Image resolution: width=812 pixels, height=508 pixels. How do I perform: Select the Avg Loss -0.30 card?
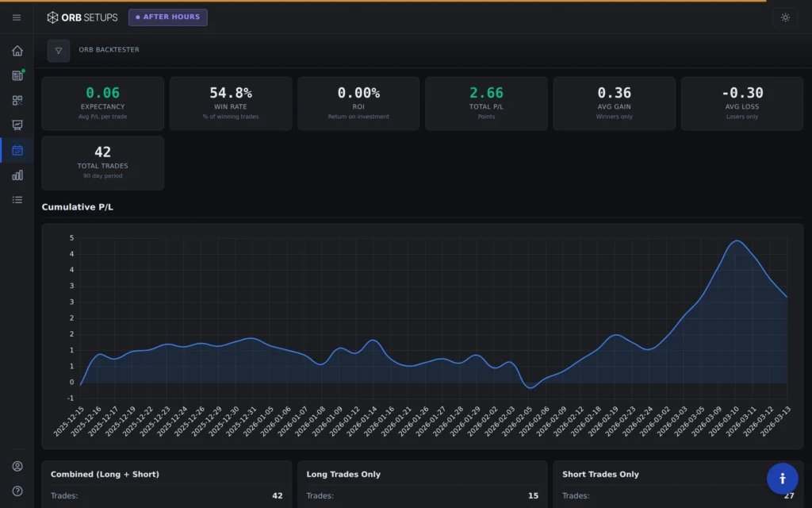click(742, 103)
